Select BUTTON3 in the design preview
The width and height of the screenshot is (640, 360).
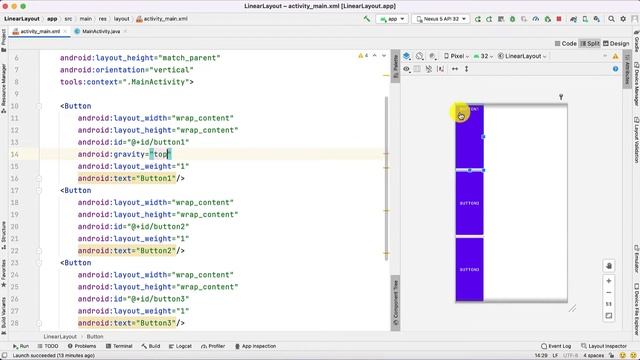point(469,269)
